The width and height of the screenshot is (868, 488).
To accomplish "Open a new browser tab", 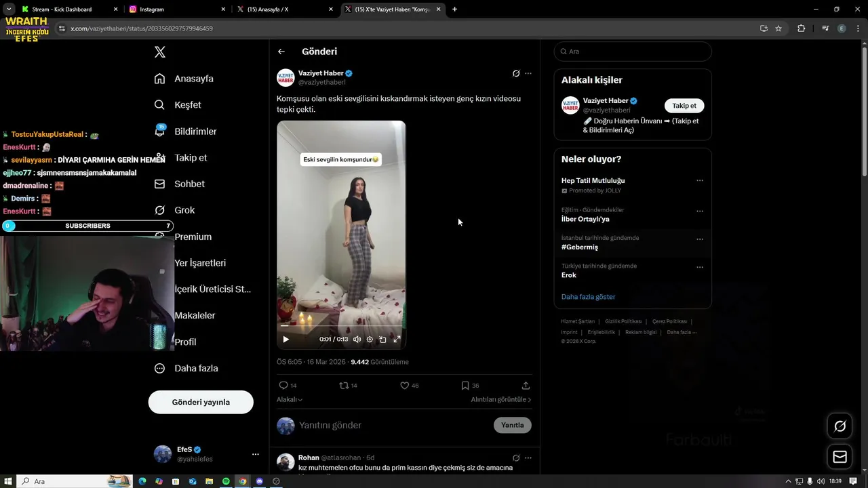I will [x=454, y=9].
